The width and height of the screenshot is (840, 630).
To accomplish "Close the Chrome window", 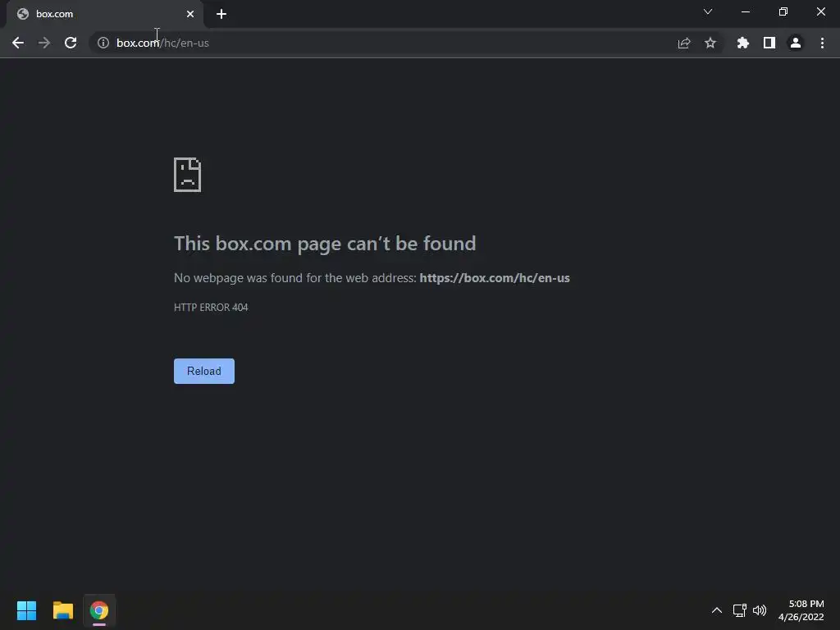I will pos(820,11).
